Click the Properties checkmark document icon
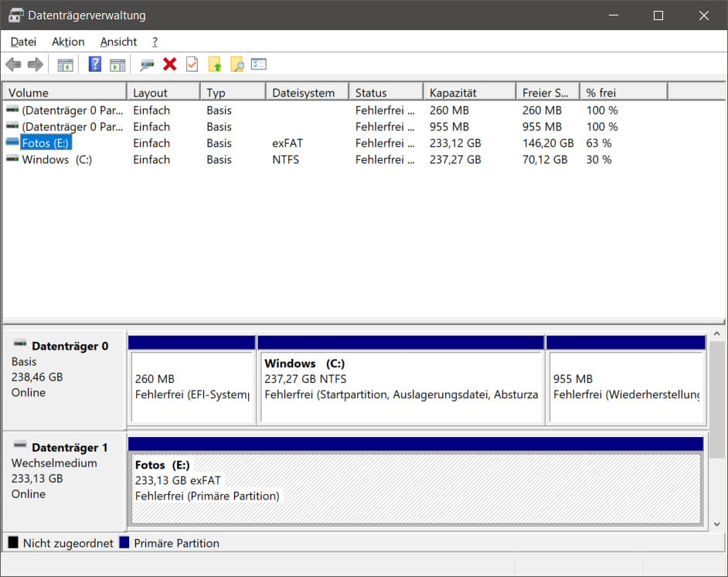The image size is (728, 577). point(192,64)
